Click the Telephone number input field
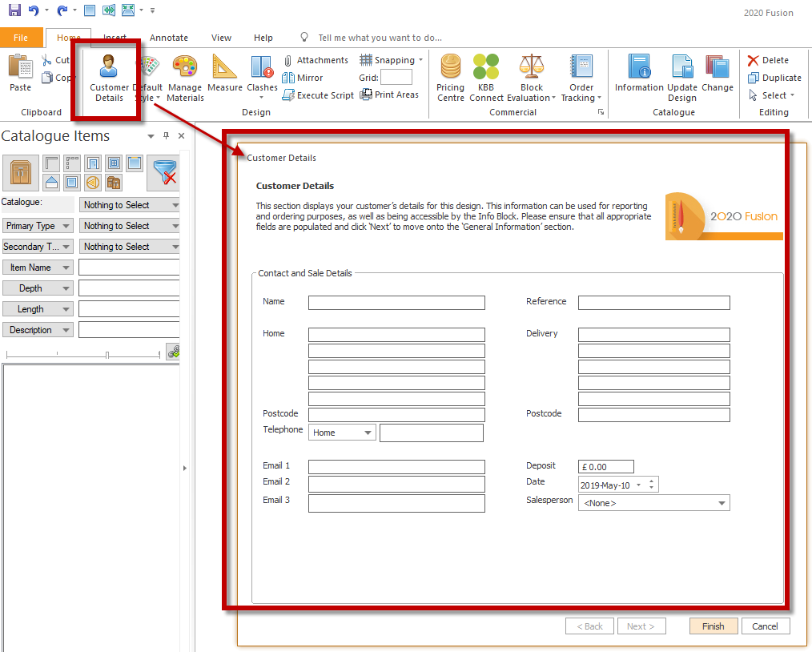 pyautogui.click(x=432, y=433)
